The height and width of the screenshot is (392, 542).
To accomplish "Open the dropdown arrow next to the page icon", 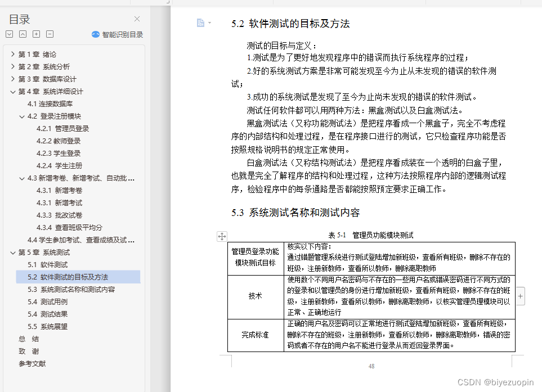I will click(x=209, y=22).
